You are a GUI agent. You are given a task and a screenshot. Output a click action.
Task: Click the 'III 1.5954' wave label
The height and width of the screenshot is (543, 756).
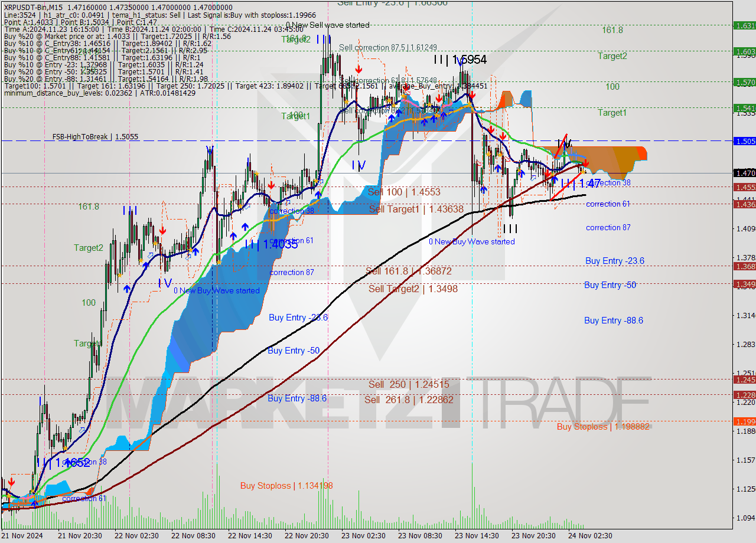click(460, 60)
